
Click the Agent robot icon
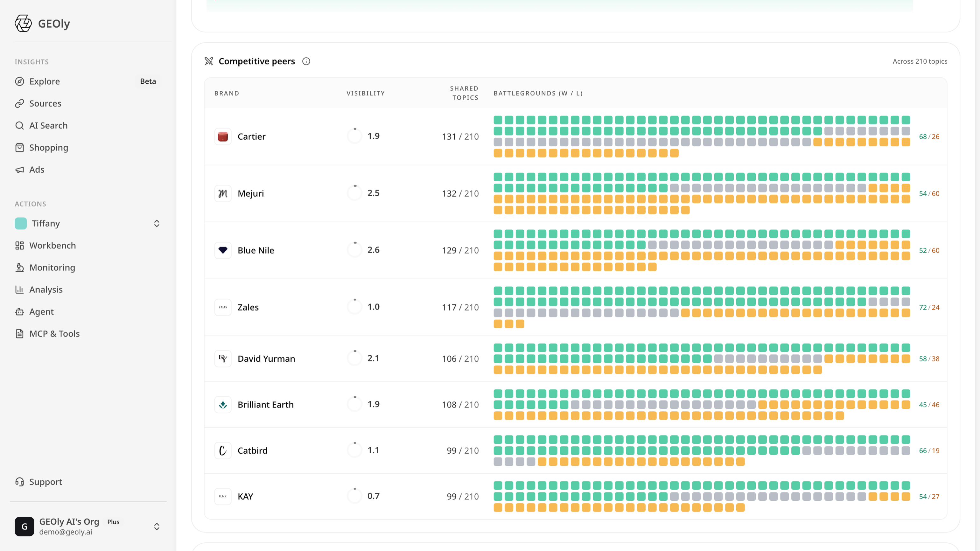pyautogui.click(x=19, y=312)
